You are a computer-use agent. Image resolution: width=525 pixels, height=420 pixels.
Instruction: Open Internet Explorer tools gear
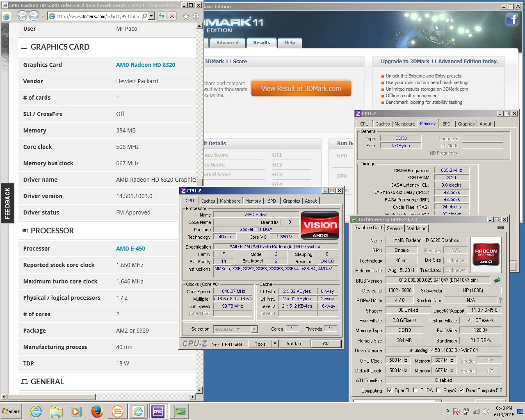pyautogui.click(x=196, y=16)
